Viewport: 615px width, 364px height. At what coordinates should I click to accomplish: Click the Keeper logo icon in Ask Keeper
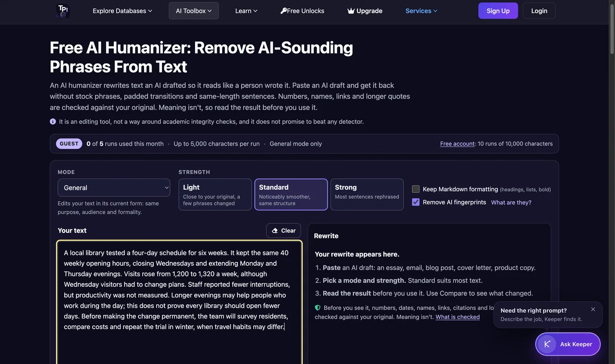point(547,344)
